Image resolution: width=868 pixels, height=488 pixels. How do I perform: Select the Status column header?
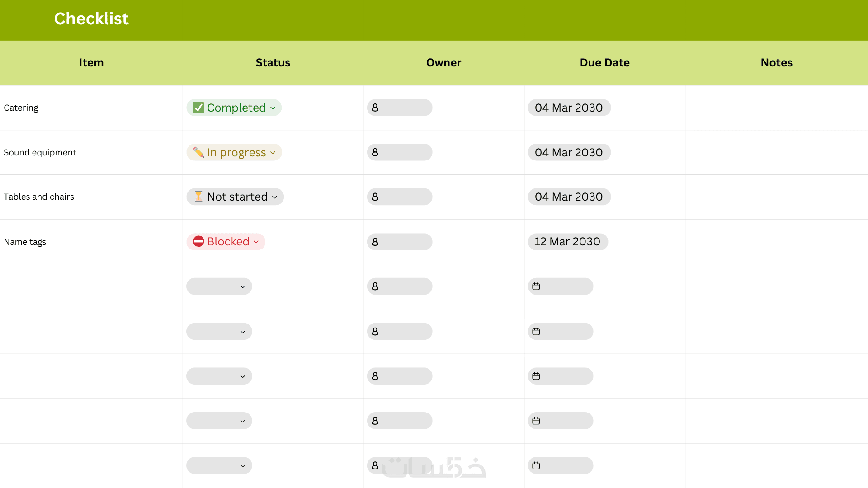click(273, 63)
